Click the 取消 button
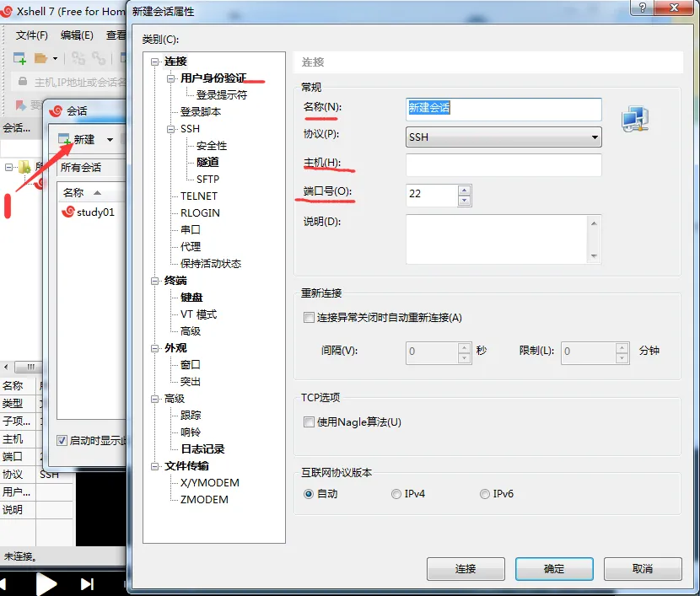Screen dimensions: 700x596 pos(642,569)
